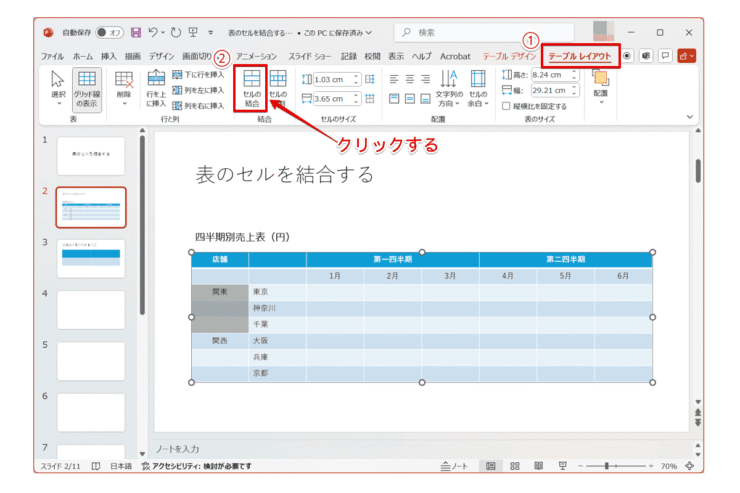This screenshot has height=493, width=740.
Task: Click the search (検索) box
Action: pyautogui.click(x=484, y=33)
